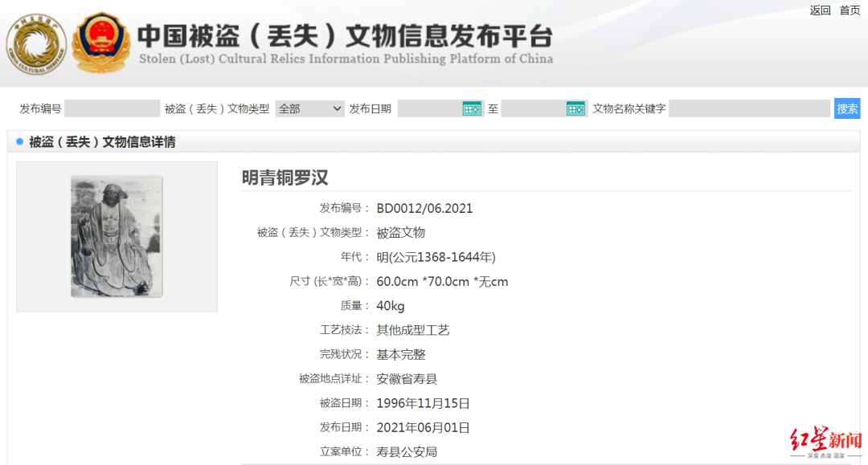Focus the 发布编号 input field
This screenshot has height=465, width=868.
click(112, 108)
